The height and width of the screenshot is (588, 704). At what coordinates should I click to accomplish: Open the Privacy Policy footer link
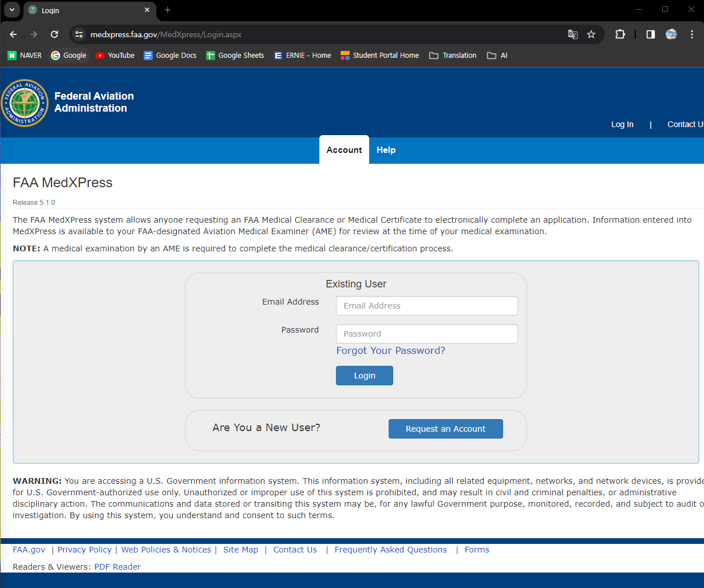[x=85, y=550]
